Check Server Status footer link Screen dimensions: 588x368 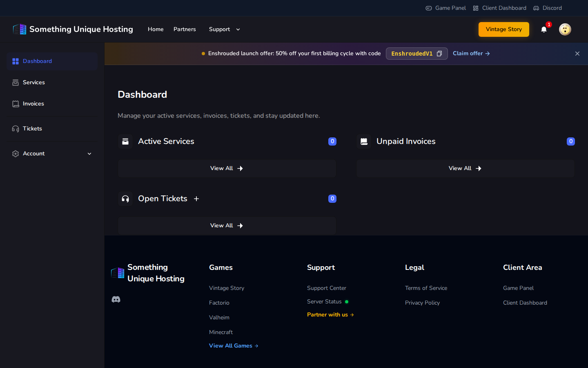tap(327, 302)
